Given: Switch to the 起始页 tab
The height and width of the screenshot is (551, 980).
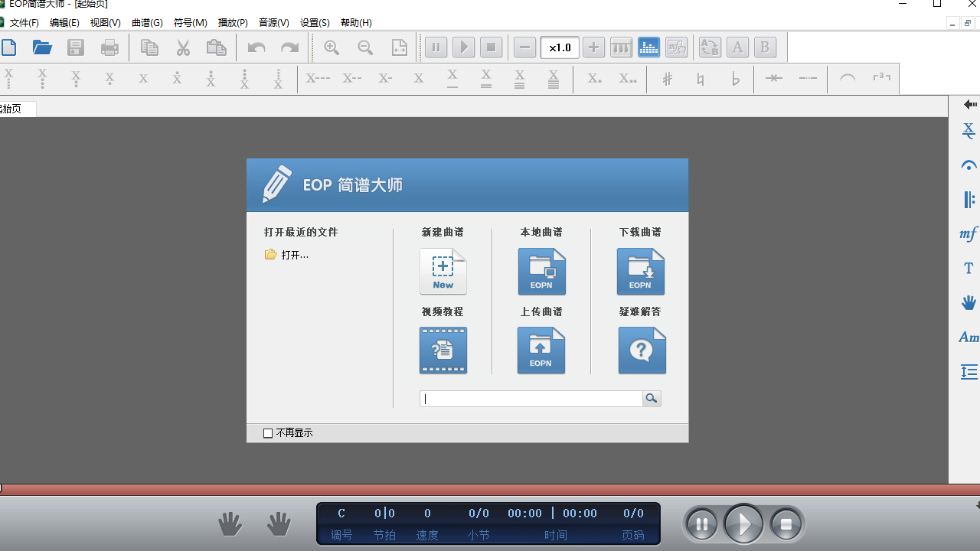Looking at the screenshot, I should (x=17, y=109).
